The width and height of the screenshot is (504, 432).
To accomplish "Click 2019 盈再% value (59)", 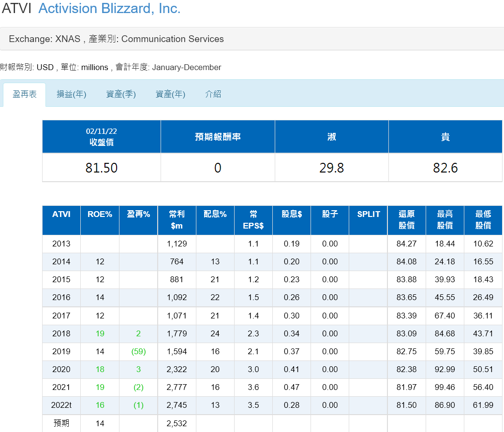I will click(x=138, y=351).
